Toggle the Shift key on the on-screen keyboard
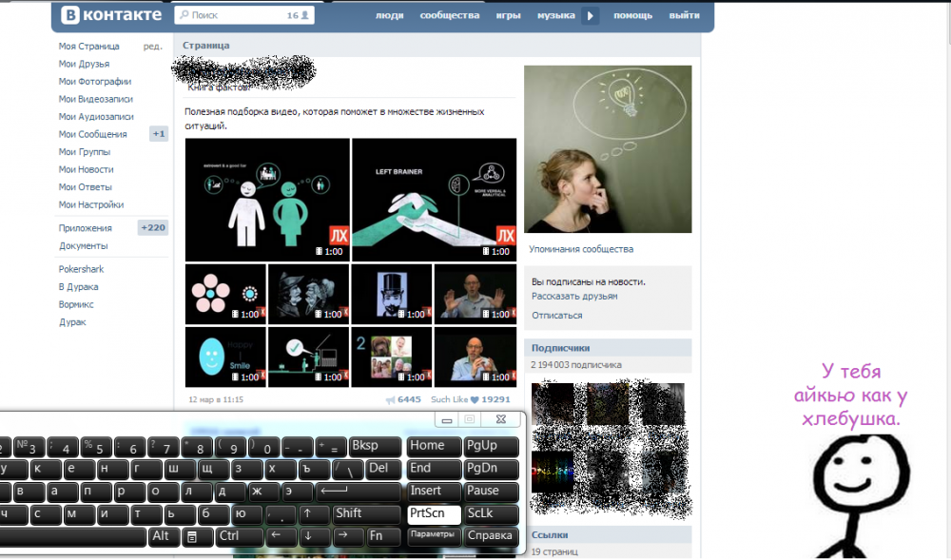This screenshot has height=560, width=951. click(366, 513)
